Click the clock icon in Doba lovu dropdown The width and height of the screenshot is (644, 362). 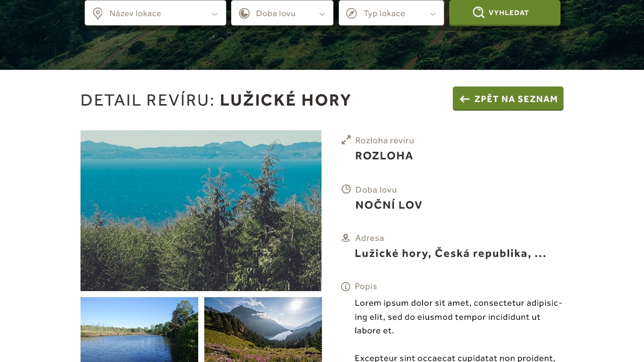pyautogui.click(x=245, y=14)
